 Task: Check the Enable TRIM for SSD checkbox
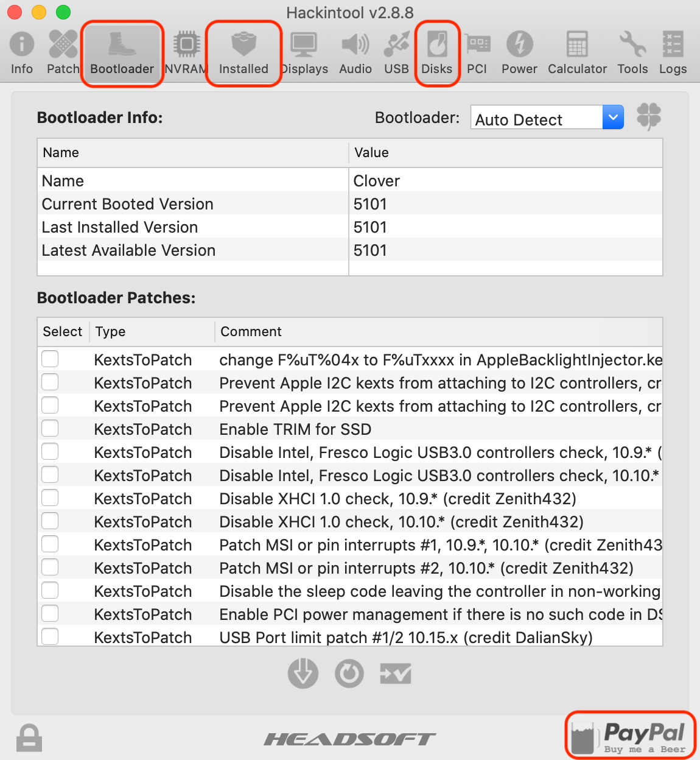coord(50,428)
